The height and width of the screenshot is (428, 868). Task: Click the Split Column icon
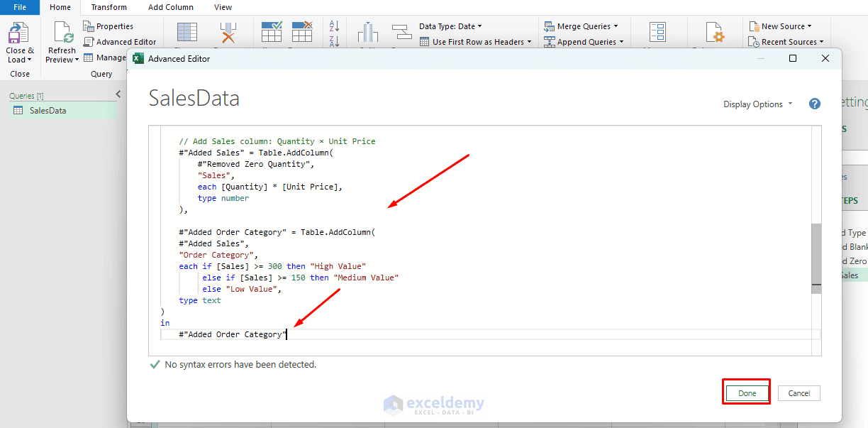point(367,33)
